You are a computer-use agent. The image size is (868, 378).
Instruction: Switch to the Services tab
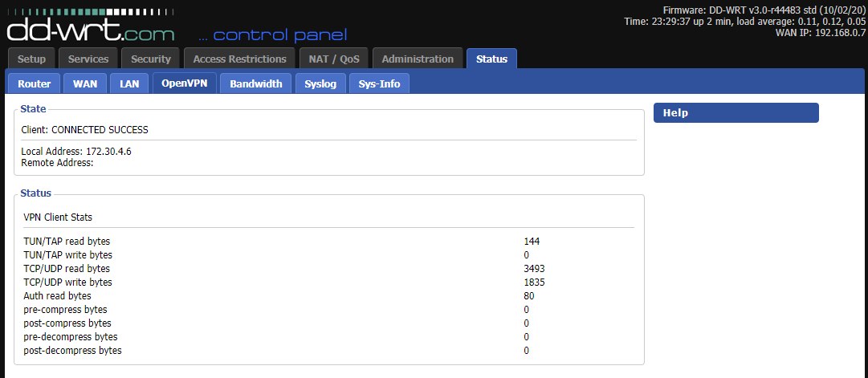88,59
